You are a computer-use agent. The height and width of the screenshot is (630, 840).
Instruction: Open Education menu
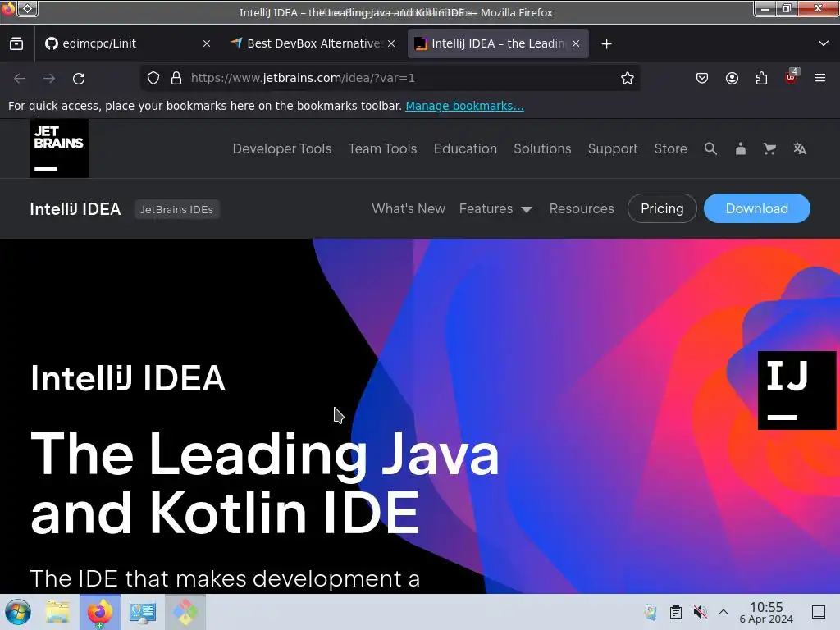(x=465, y=149)
